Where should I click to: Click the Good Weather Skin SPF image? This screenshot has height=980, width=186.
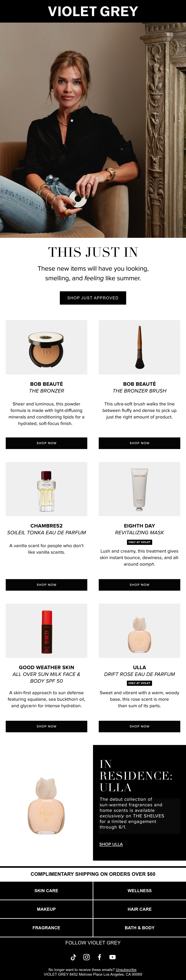click(x=46, y=631)
